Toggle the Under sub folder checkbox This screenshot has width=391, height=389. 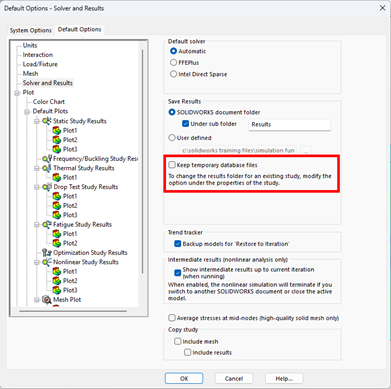(186, 124)
